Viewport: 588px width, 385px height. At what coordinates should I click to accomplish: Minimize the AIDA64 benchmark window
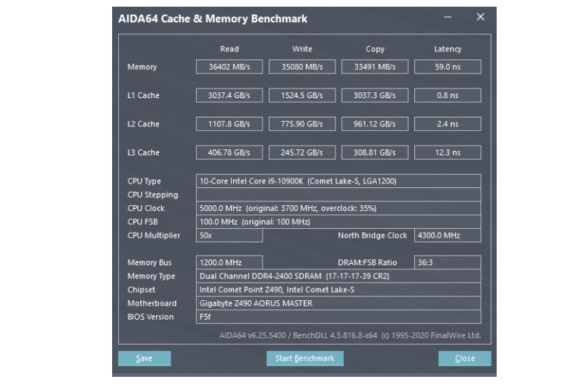point(448,17)
